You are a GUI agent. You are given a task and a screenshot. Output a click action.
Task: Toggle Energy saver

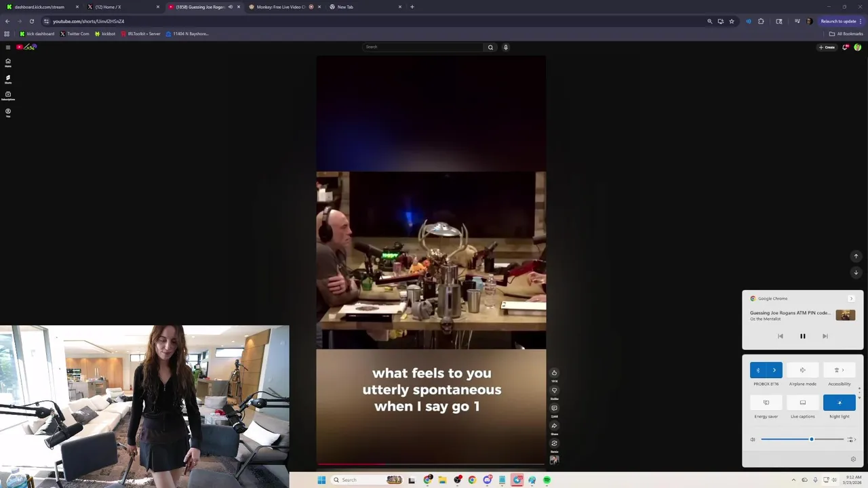(766, 403)
